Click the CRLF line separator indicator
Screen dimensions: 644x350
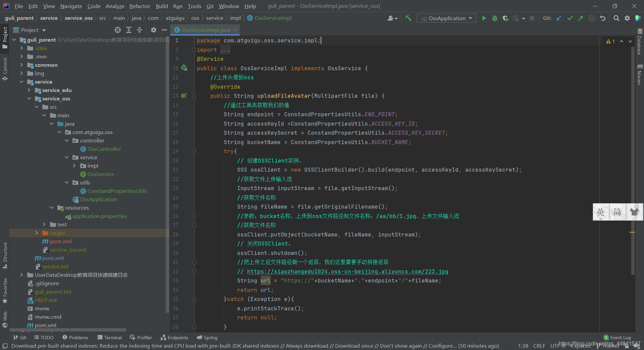coord(539,346)
